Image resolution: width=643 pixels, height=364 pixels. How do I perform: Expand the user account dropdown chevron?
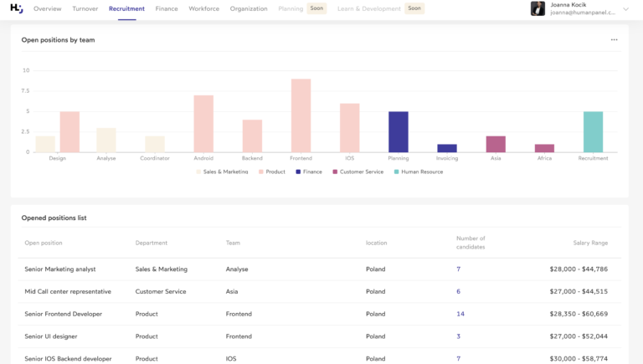pos(625,9)
